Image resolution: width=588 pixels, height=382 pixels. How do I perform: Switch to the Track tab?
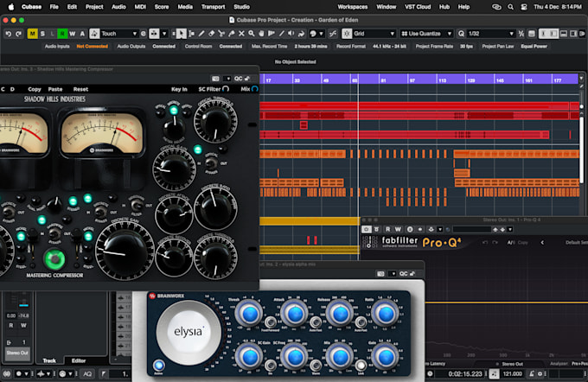coord(49,360)
